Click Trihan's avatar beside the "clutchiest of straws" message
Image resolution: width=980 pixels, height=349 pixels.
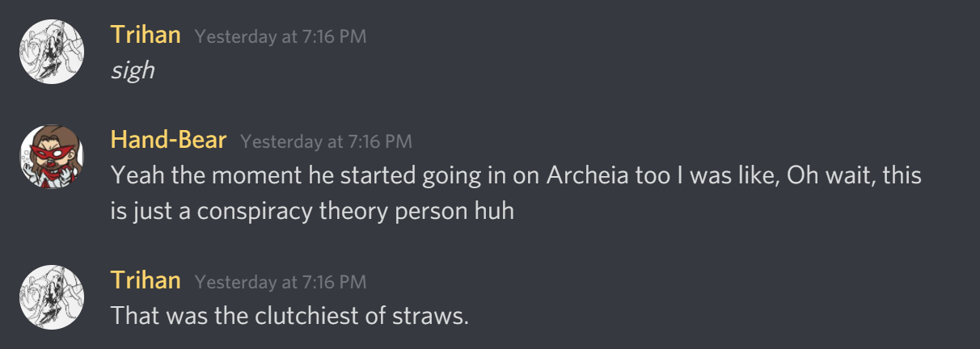coord(52,296)
